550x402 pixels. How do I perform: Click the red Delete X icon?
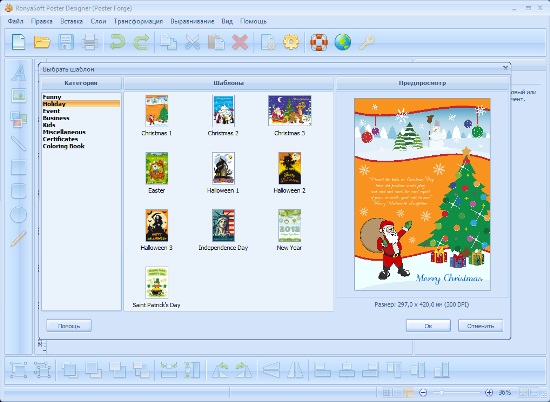[240, 42]
